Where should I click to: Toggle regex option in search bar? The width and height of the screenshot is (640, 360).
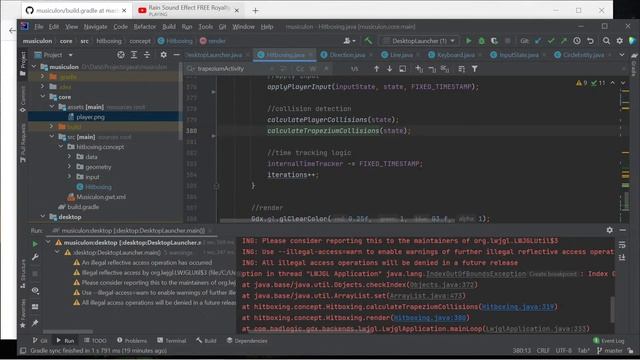(326, 69)
